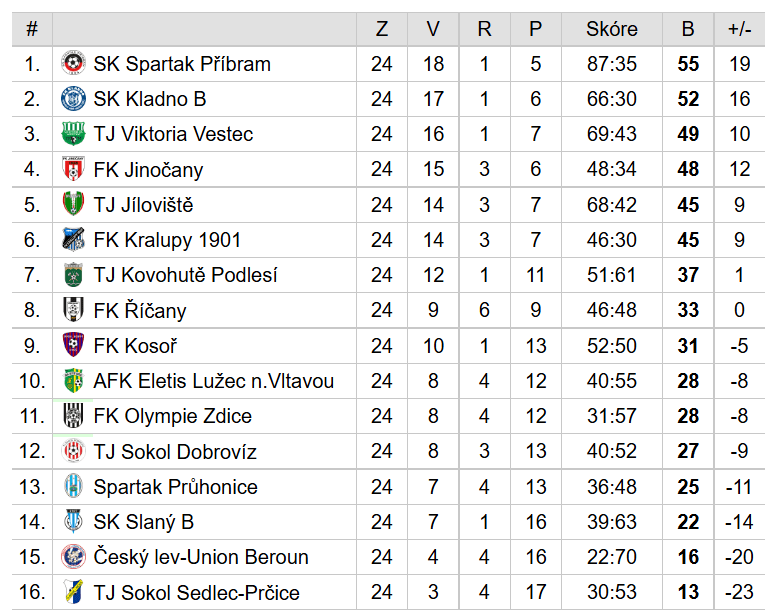The height and width of the screenshot is (612, 772).
Task: Open the Spartak Průhonice team link
Action: click(x=176, y=487)
